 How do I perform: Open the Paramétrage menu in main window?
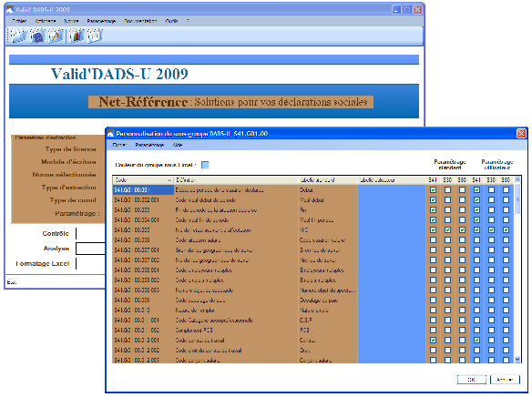pyautogui.click(x=101, y=21)
